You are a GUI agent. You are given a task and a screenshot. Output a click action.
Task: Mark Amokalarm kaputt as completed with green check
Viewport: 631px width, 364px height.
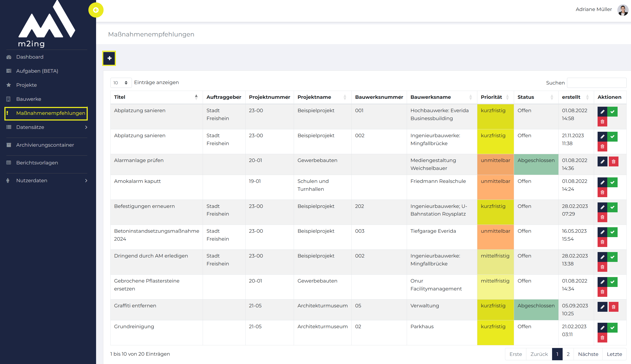pos(612,182)
